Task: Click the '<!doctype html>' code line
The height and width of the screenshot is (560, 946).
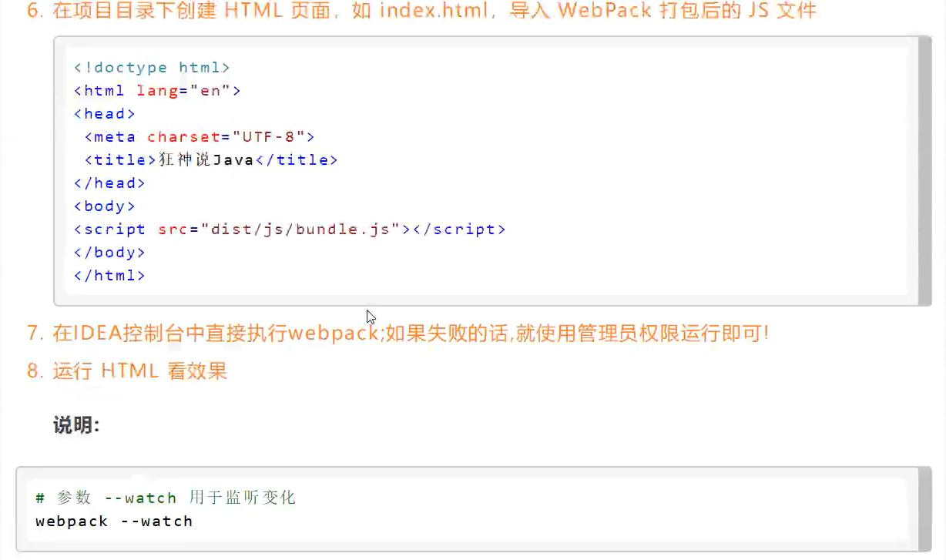Action: 152,68
